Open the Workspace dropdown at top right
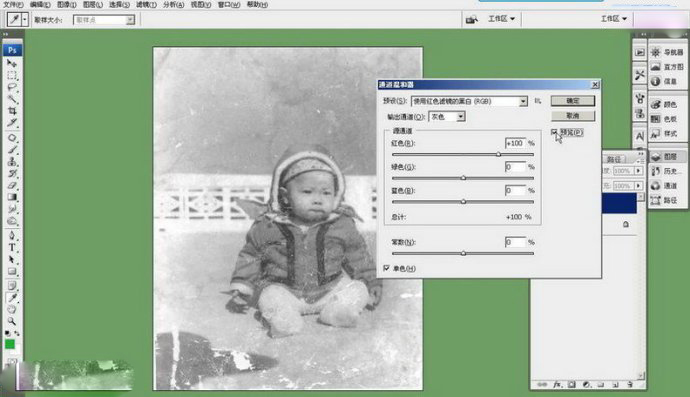Screen dimensions: 690x397 tap(614, 18)
